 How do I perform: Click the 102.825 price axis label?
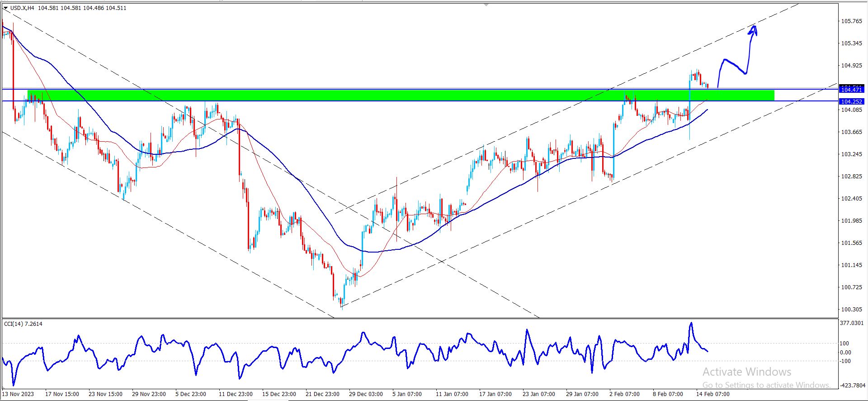852,177
